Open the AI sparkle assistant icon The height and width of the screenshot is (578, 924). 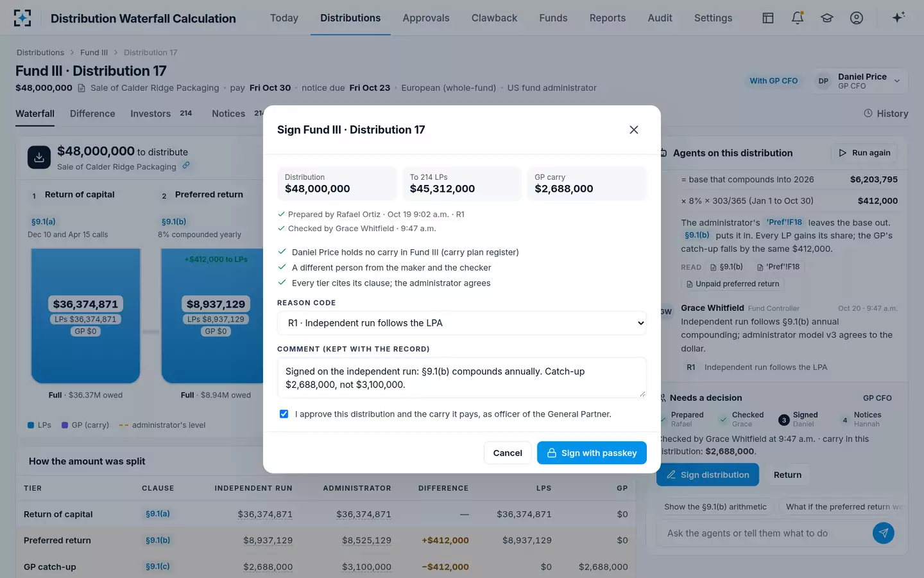tap(898, 17)
